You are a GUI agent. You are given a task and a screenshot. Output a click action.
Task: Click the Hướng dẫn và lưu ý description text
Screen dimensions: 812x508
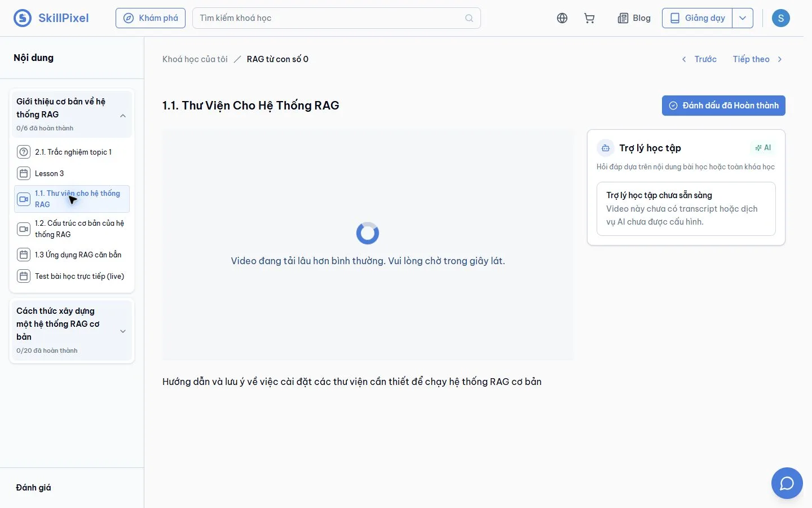352,382
